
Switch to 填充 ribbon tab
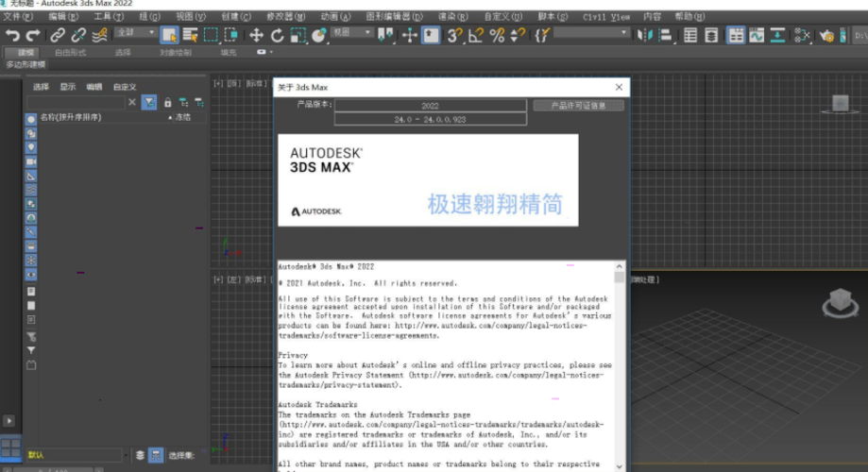[x=228, y=53]
